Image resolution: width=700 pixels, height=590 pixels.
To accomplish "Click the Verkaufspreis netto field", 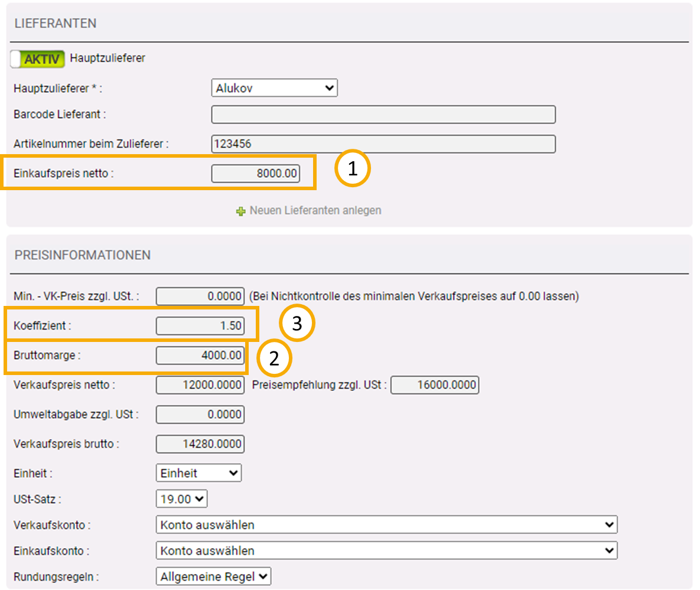I will click(x=200, y=385).
